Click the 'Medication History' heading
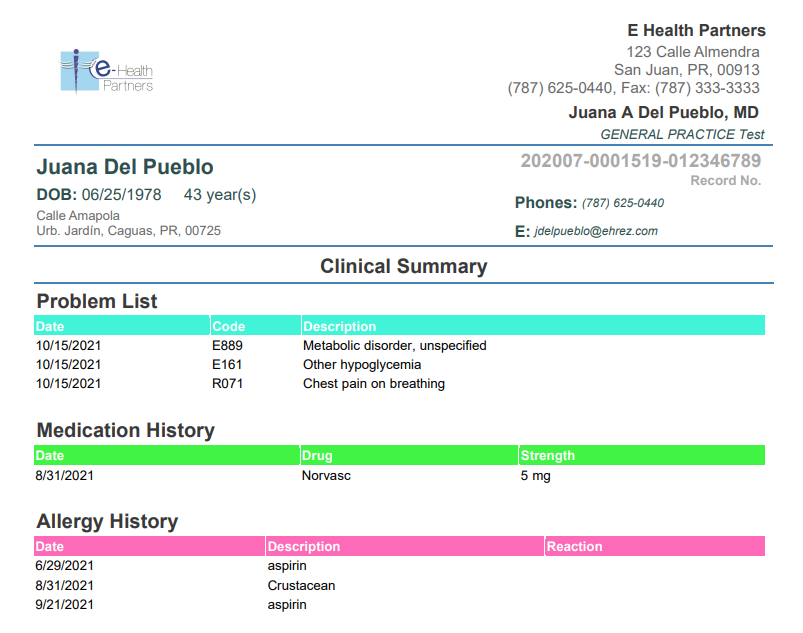The height and width of the screenshot is (633, 803). (x=125, y=430)
